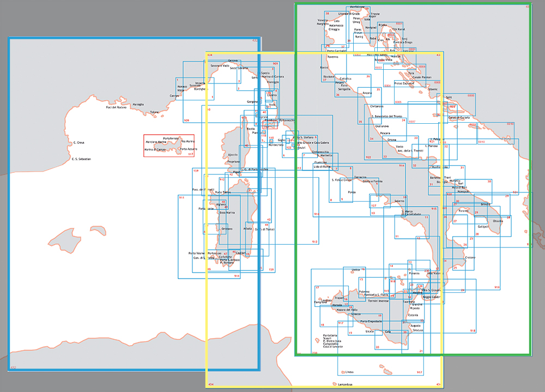The height and width of the screenshot is (392, 545).
Task: Select the Oristano label on Sardinia
Action: point(227,228)
